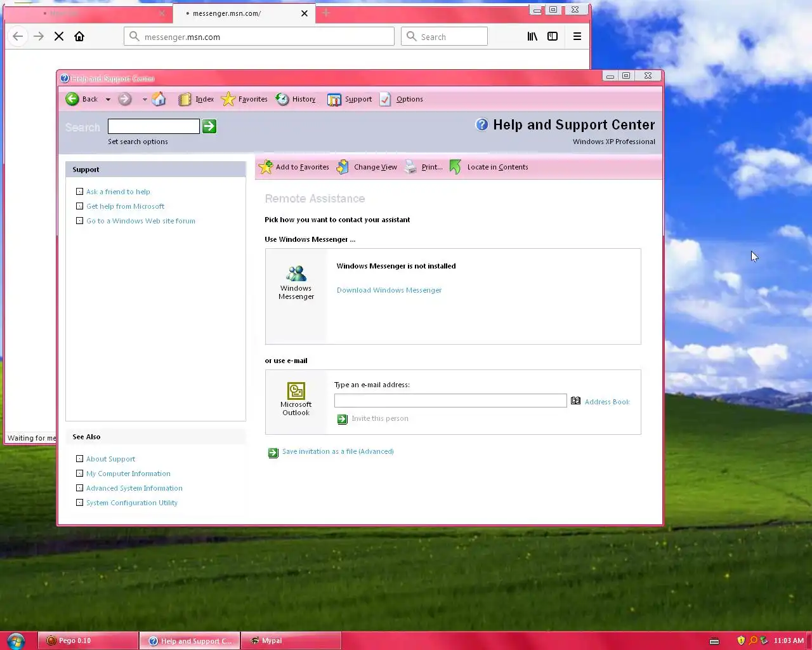Click the Help search input field

point(154,126)
